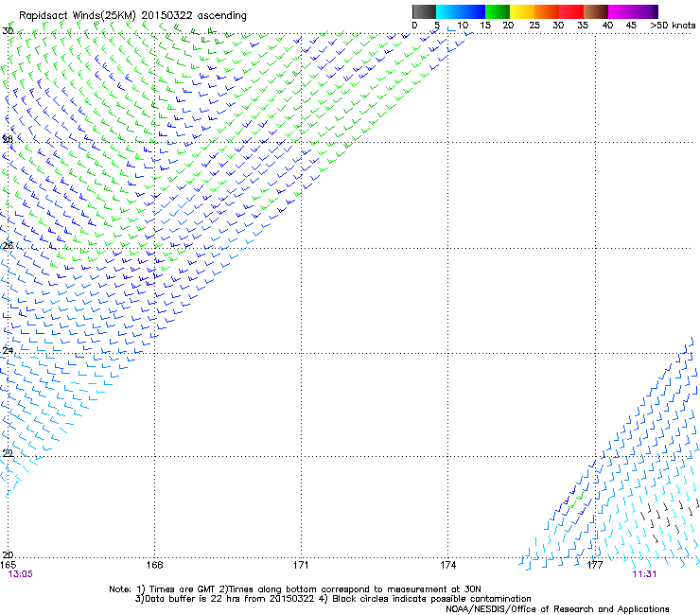Click the yellow 20-25 knots color swatch
Screen dimensions: 700x615
point(522,11)
